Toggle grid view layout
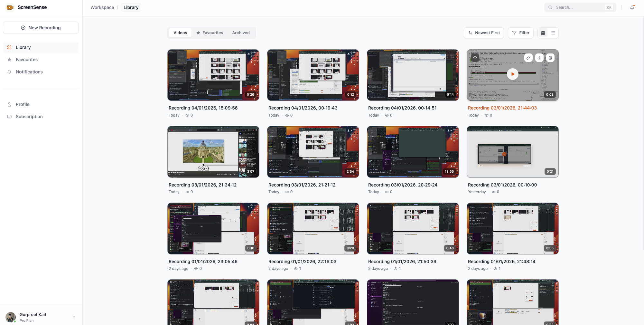644x325 pixels. pyautogui.click(x=543, y=33)
